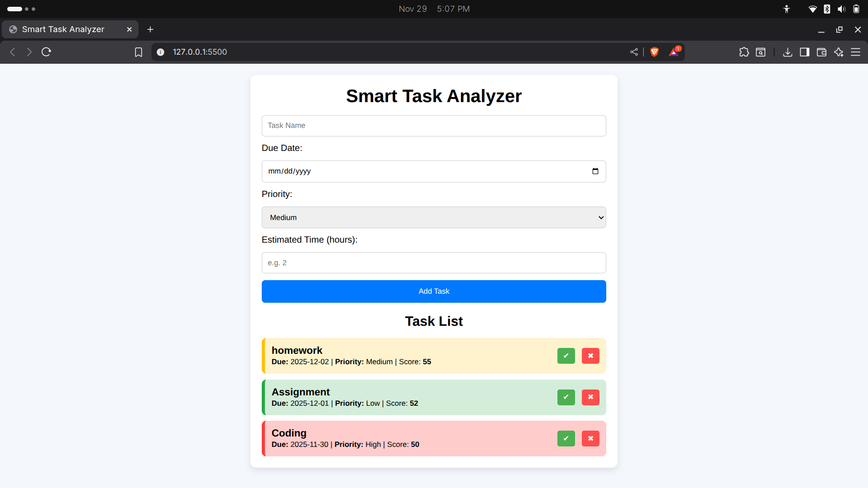The width and height of the screenshot is (868, 488).
Task: Open the Bluetooth indicator
Action: (x=827, y=9)
